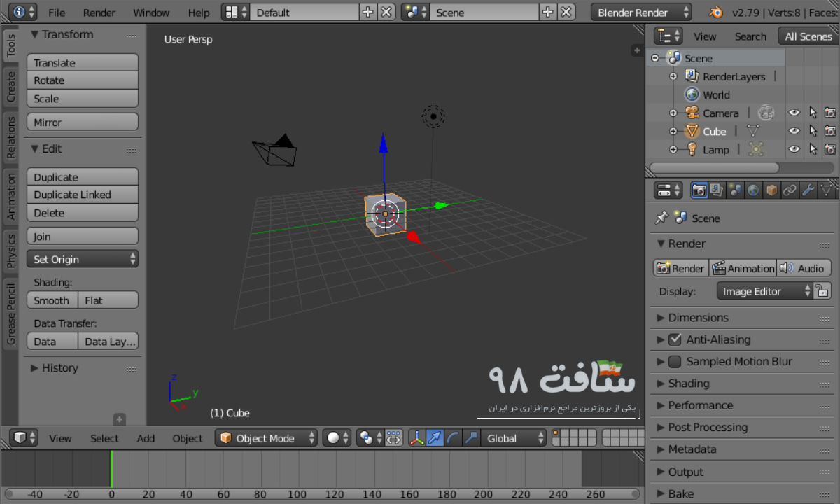Open the Select menu in the viewport header
The width and height of the screenshot is (840, 504).
pos(104,438)
